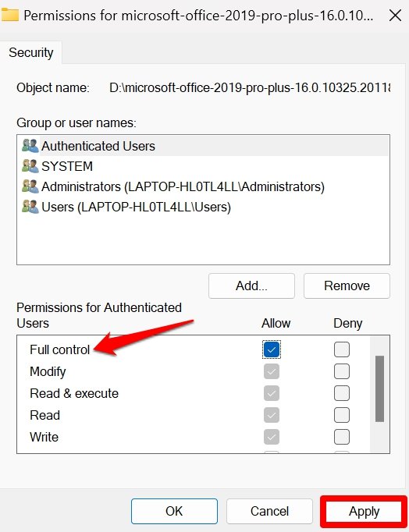Click the SYSTEM group icon

(x=30, y=166)
